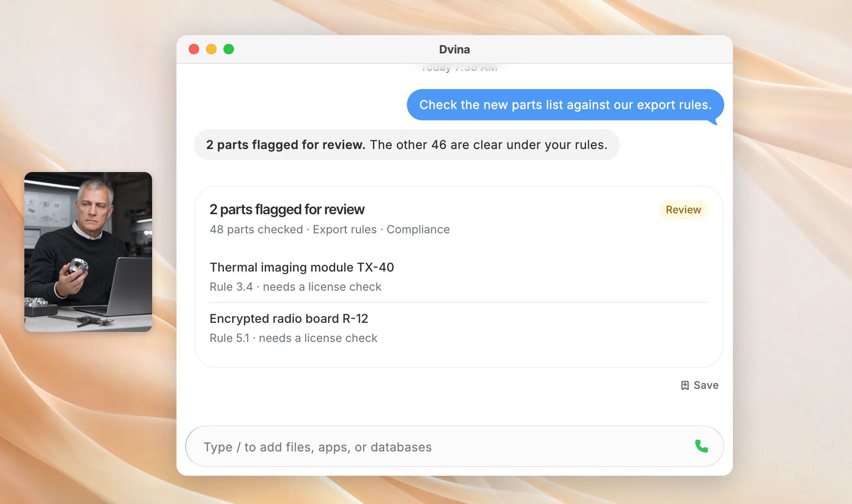Click the Review badge on the card
The height and width of the screenshot is (504, 852).
pos(683,210)
